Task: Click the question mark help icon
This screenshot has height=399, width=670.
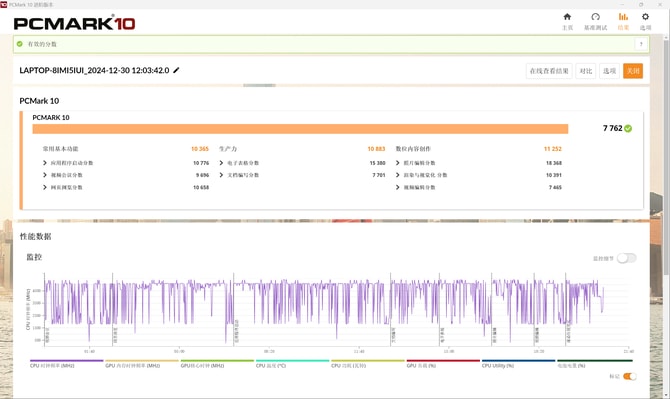Action: pyautogui.click(x=641, y=44)
